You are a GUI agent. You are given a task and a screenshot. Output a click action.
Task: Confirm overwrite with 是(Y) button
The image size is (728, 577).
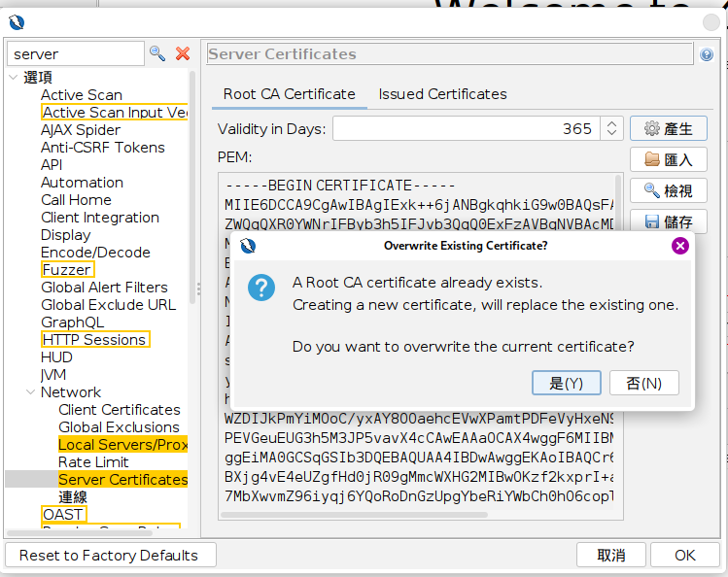point(567,383)
